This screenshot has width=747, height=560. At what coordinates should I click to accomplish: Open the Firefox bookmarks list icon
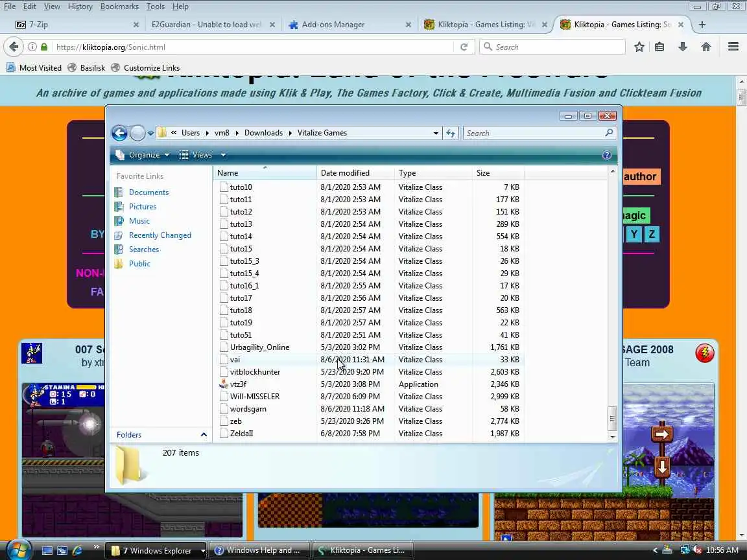(x=659, y=47)
